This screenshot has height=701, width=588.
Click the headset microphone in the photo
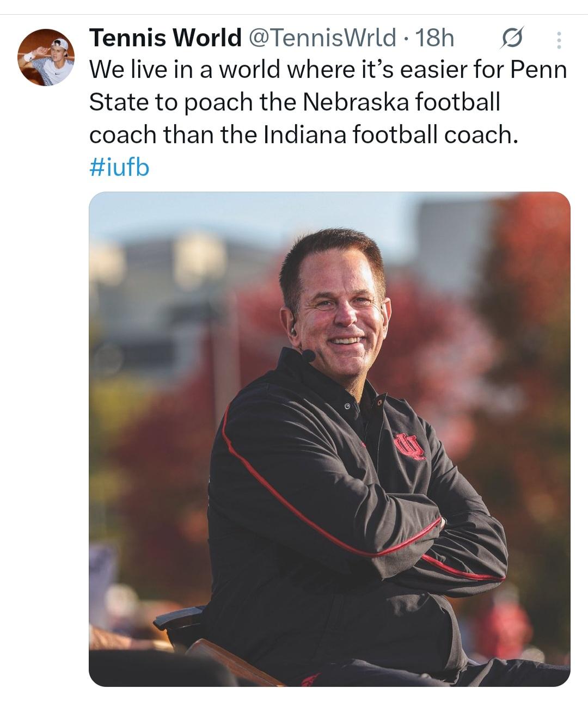point(309,355)
